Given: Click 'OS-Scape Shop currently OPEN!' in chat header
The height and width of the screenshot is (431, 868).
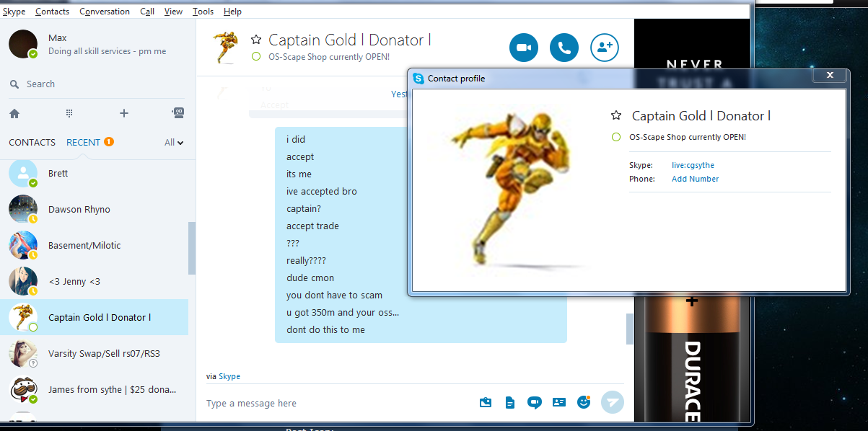Looking at the screenshot, I should (329, 56).
